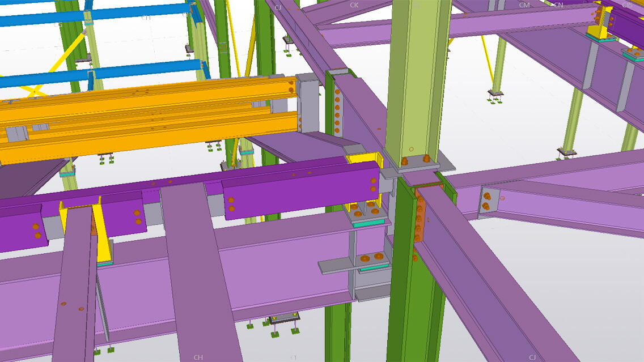Select the grey gusset plate on the right purple beam
This screenshot has height=362, width=644.
(489, 201)
